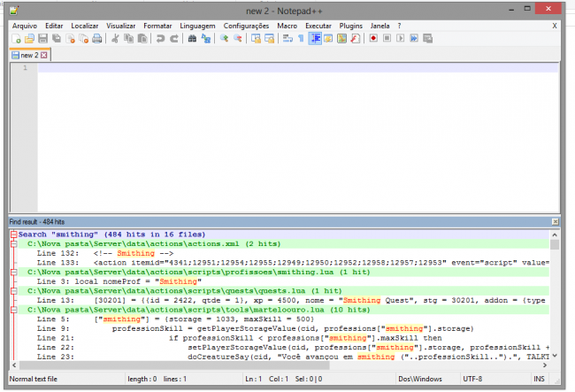Close the Find result panel
The height and width of the screenshot is (392, 575).
point(556,222)
